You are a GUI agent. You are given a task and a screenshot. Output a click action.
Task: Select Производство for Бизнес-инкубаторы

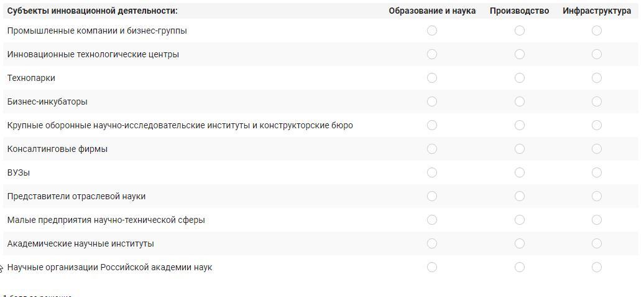(x=520, y=101)
